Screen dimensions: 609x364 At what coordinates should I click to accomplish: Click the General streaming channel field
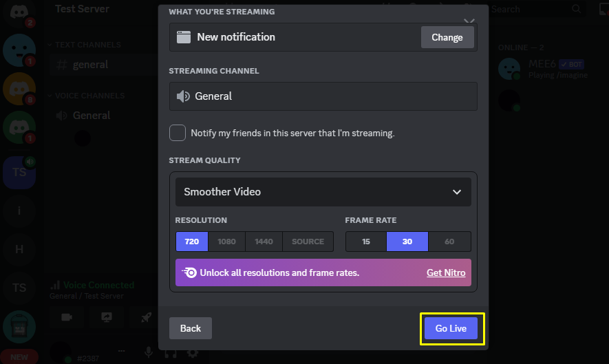pos(323,96)
